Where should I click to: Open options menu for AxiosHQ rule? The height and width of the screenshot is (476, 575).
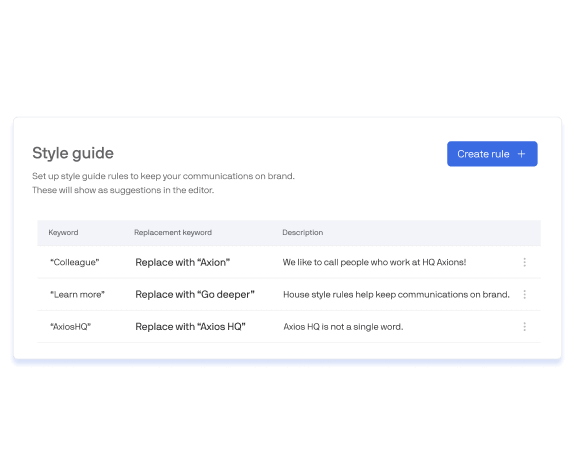click(524, 327)
